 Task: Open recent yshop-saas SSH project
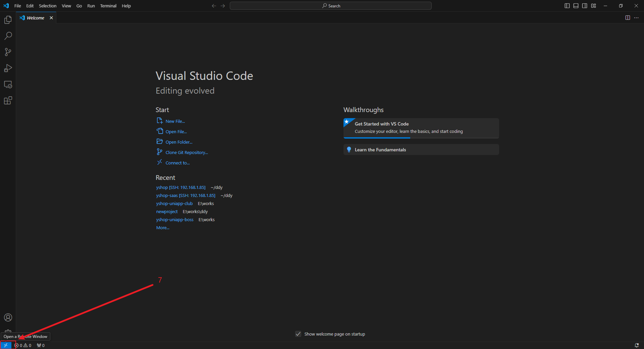pyautogui.click(x=186, y=196)
